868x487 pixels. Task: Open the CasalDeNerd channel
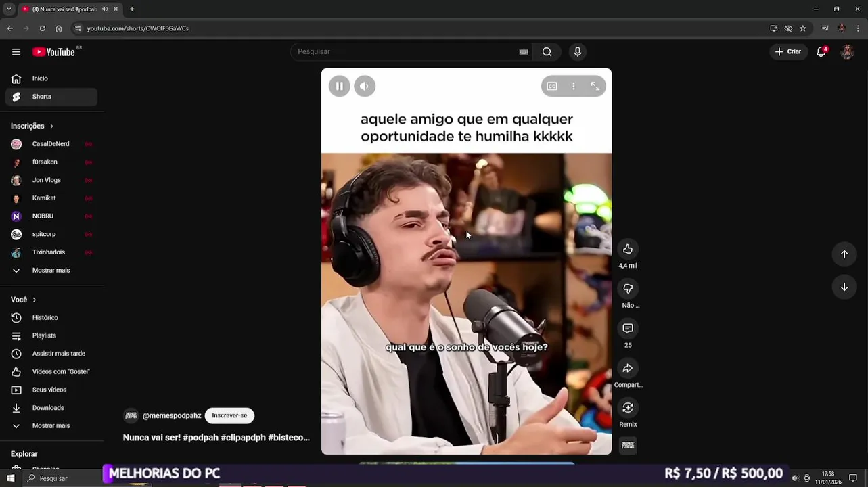coord(51,144)
